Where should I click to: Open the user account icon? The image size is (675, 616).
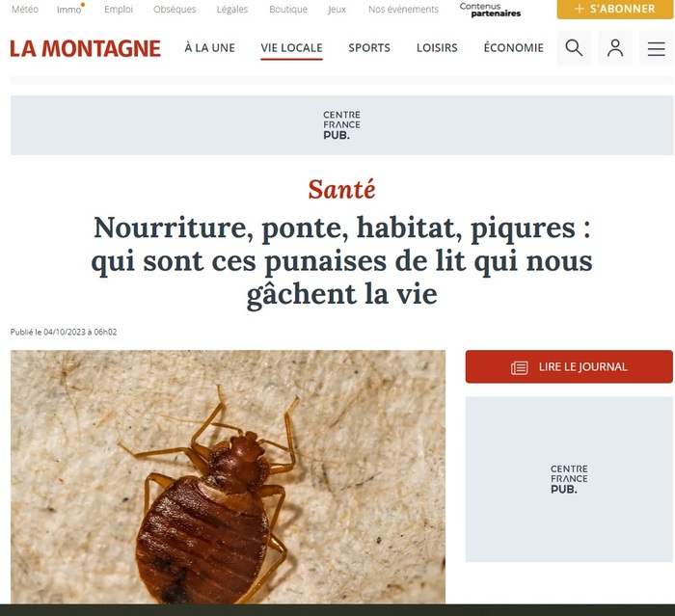tap(615, 48)
